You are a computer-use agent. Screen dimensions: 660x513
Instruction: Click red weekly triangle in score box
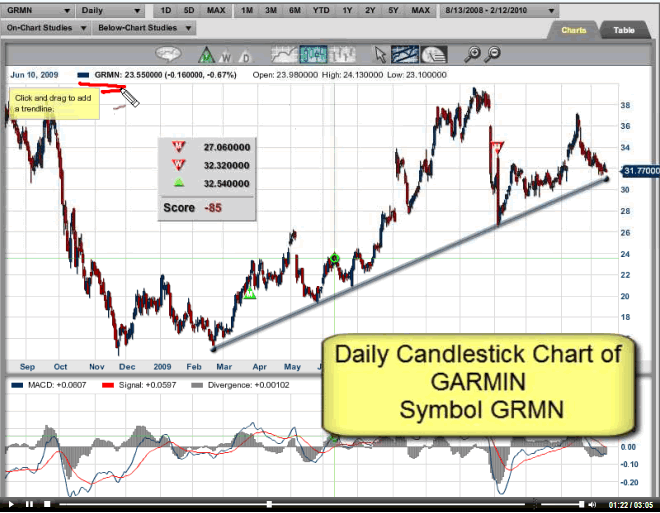178,165
